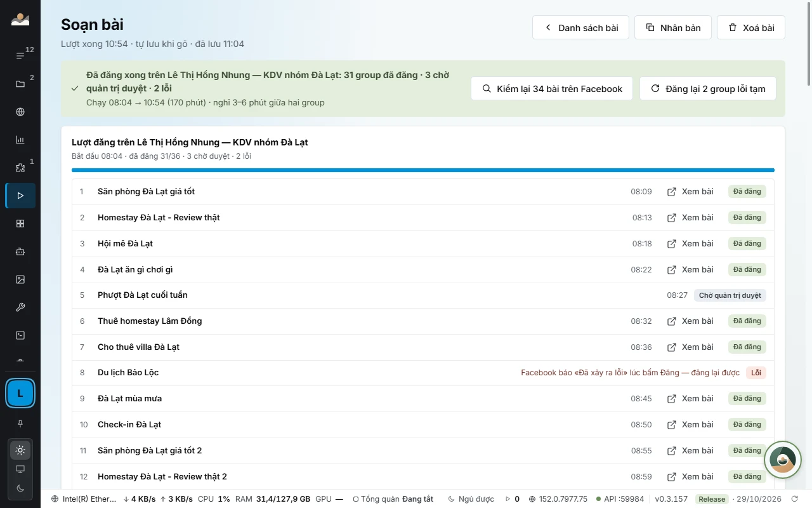Open the terminal icon in sidebar
The width and height of the screenshot is (812, 508).
click(20, 335)
